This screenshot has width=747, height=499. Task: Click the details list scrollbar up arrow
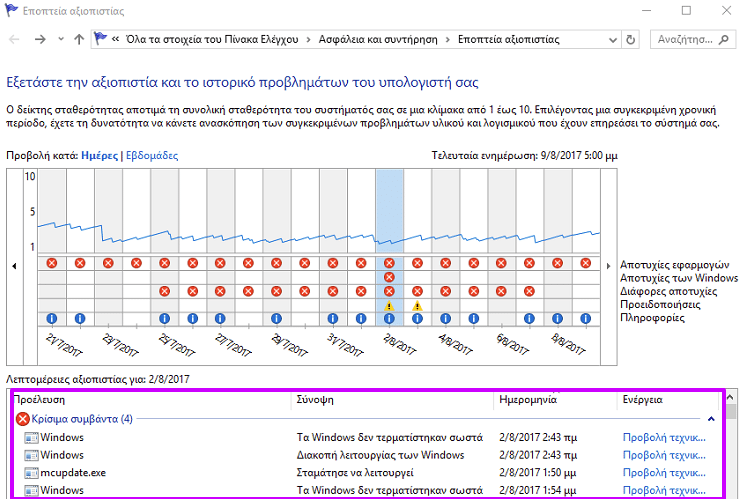[730, 397]
